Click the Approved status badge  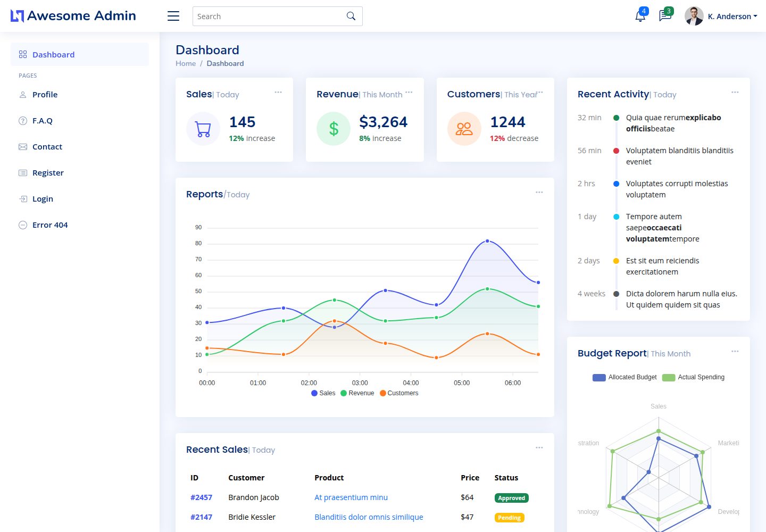(x=511, y=498)
